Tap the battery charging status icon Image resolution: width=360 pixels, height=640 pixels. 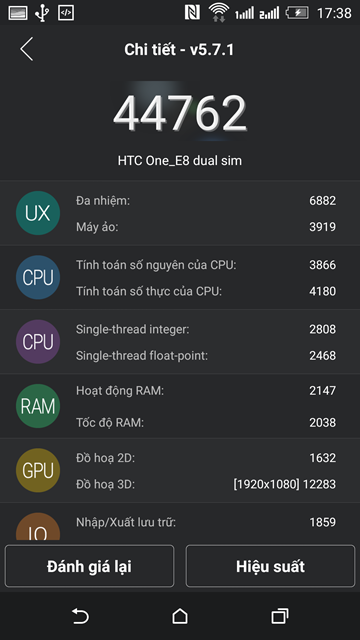click(297, 12)
